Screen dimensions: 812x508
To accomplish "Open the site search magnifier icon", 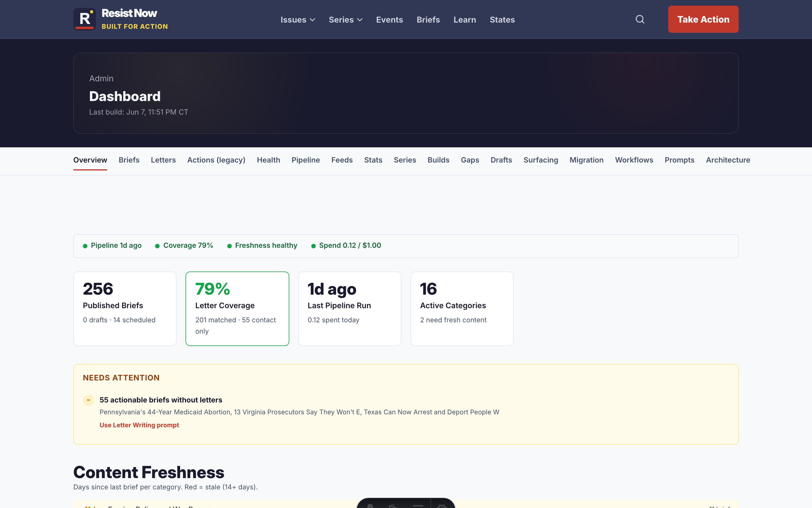I will point(640,19).
